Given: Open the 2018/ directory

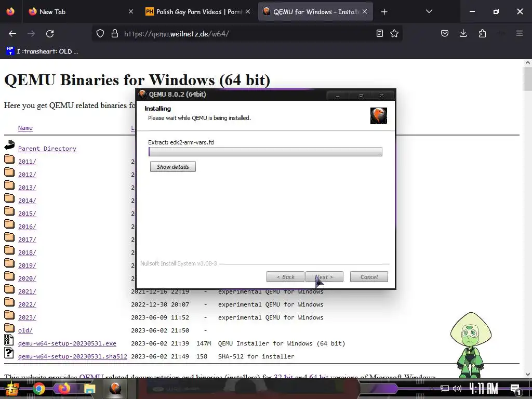Looking at the screenshot, I should [27, 252].
